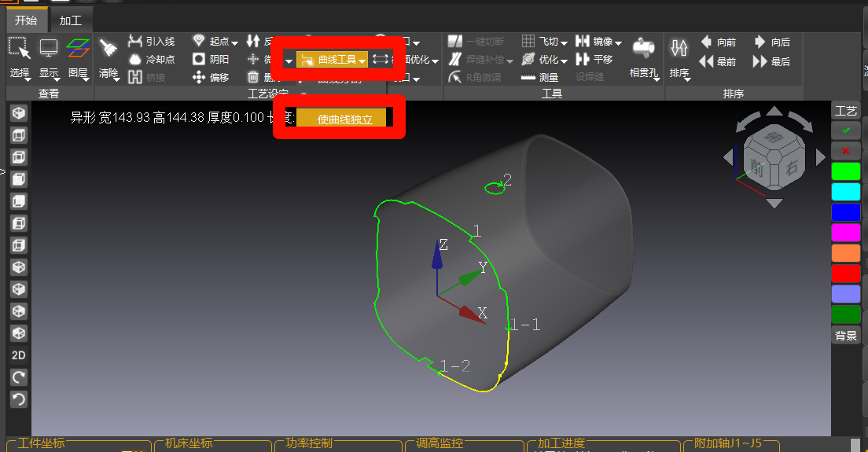Switch to the 加工 tab
The height and width of the screenshot is (452, 868).
70,20
